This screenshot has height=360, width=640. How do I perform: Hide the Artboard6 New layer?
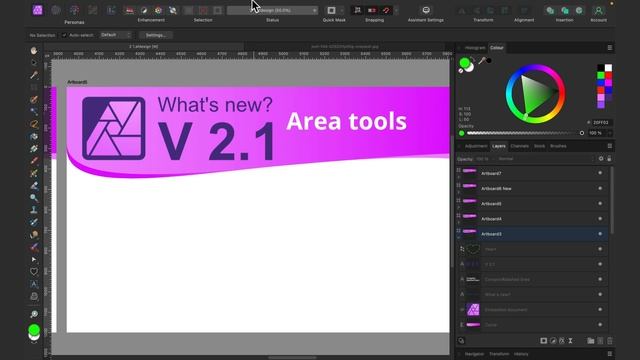600,189
